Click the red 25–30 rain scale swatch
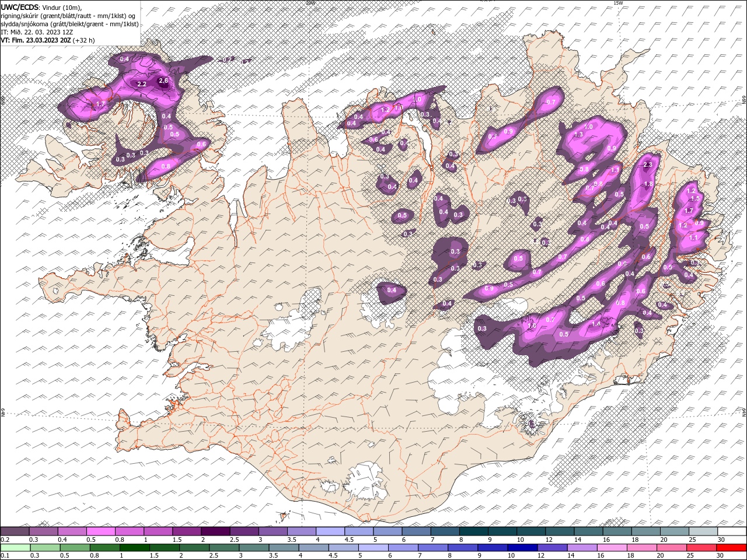 (x=732, y=548)
